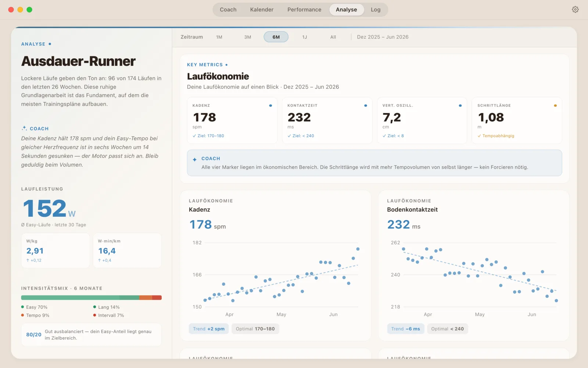Switch to the 1J time range
588x368 pixels.
(305, 37)
